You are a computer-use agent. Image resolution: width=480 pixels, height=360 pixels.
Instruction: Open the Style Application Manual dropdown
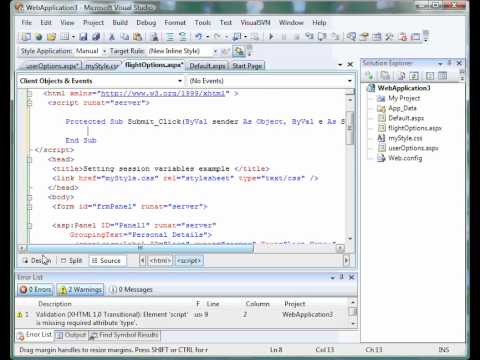coord(104,51)
